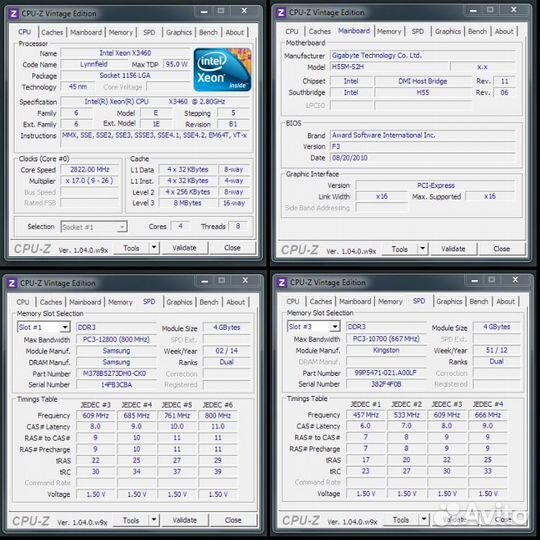Select the Caches tab in the Slot #1 Samsung window
The image size is (540, 540).
(x=51, y=302)
